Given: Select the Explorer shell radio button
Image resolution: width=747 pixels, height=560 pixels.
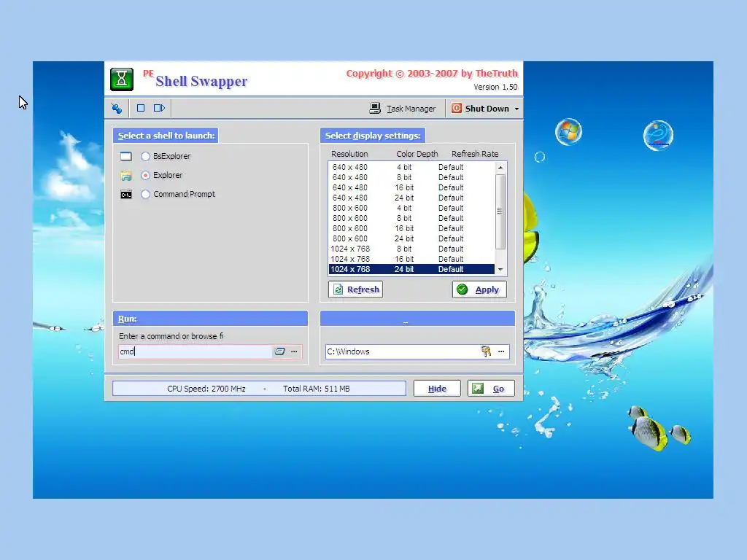Looking at the screenshot, I should coord(145,175).
